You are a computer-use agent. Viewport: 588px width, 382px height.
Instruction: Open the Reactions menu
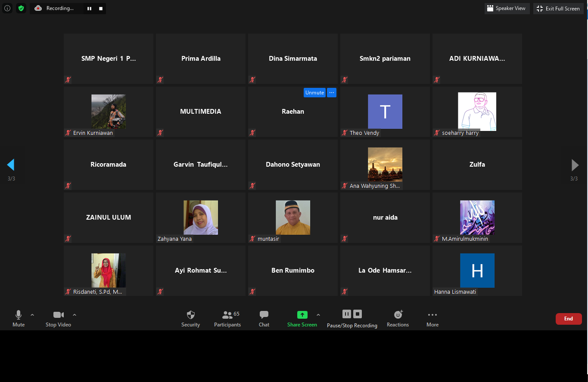398,315
